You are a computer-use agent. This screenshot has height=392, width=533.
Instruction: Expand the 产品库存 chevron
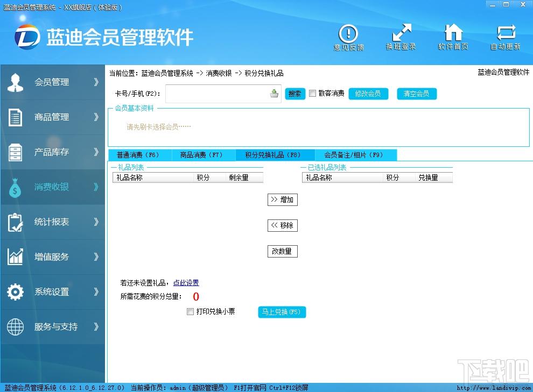pyautogui.click(x=96, y=152)
